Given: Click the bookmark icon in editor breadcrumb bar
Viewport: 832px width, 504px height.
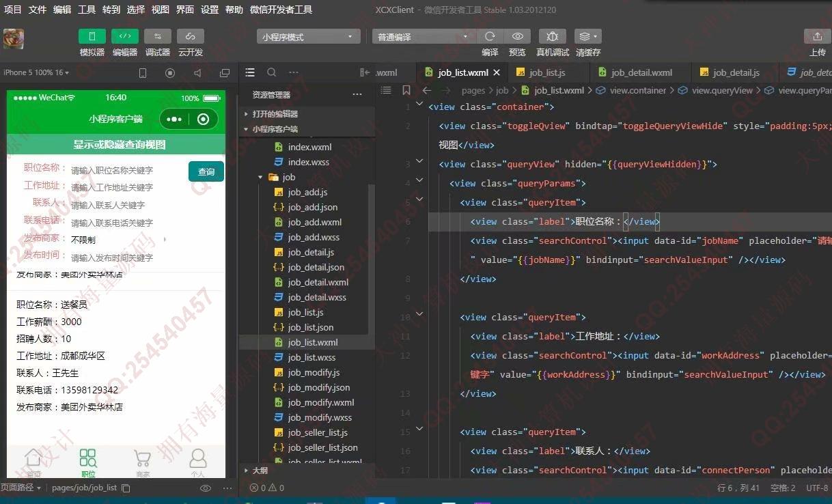Looking at the screenshot, I should pyautogui.click(x=406, y=90).
